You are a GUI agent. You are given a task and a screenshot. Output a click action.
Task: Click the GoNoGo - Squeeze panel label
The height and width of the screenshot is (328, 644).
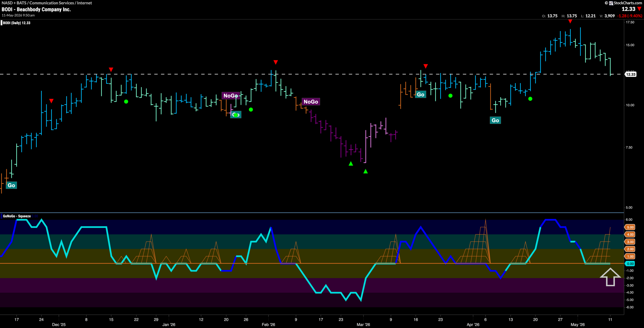point(17,216)
